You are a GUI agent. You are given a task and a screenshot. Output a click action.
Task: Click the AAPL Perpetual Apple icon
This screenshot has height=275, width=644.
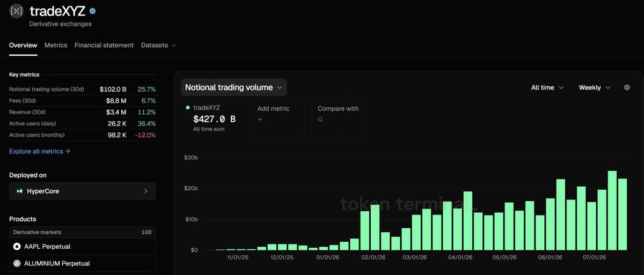pyautogui.click(x=17, y=247)
